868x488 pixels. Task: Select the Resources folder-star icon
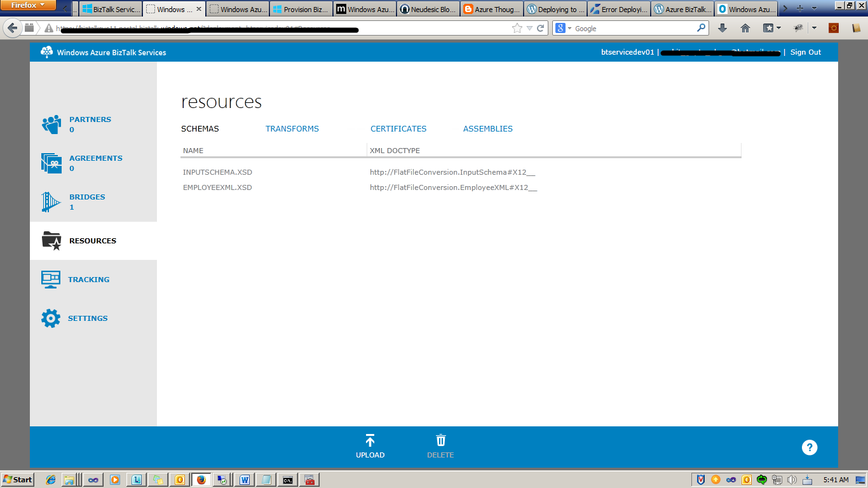point(51,241)
